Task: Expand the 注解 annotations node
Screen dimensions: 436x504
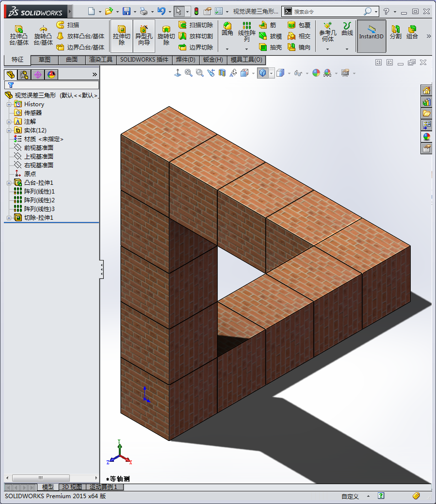Action: (9, 122)
